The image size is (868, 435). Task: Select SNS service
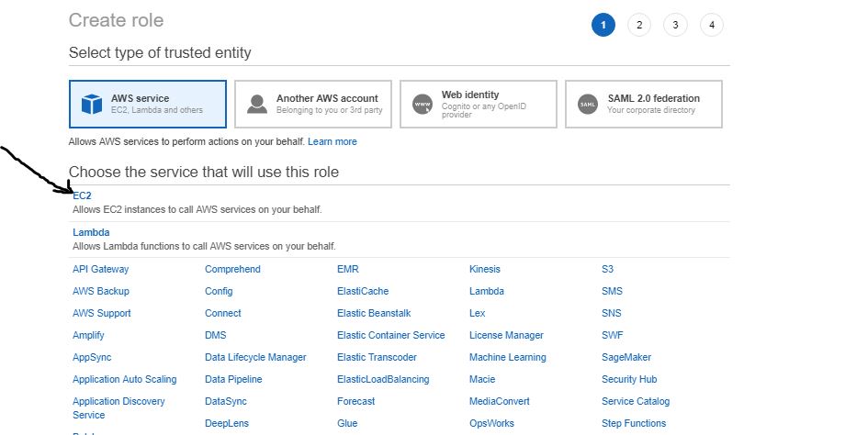pyautogui.click(x=611, y=313)
